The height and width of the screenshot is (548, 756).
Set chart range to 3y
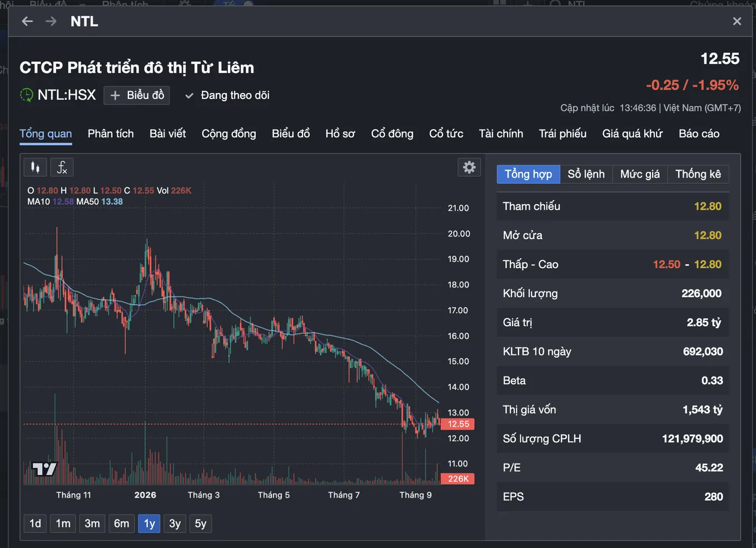pos(175,524)
